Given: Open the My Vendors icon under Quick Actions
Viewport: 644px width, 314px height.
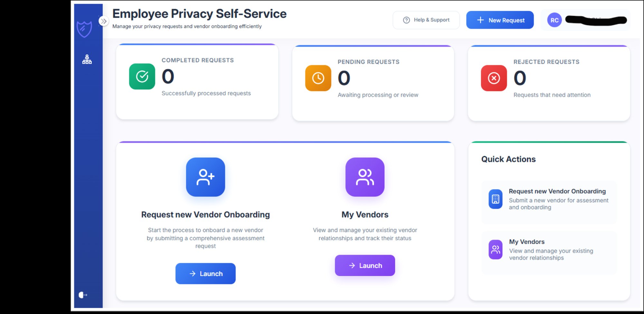Looking at the screenshot, I should click(495, 249).
